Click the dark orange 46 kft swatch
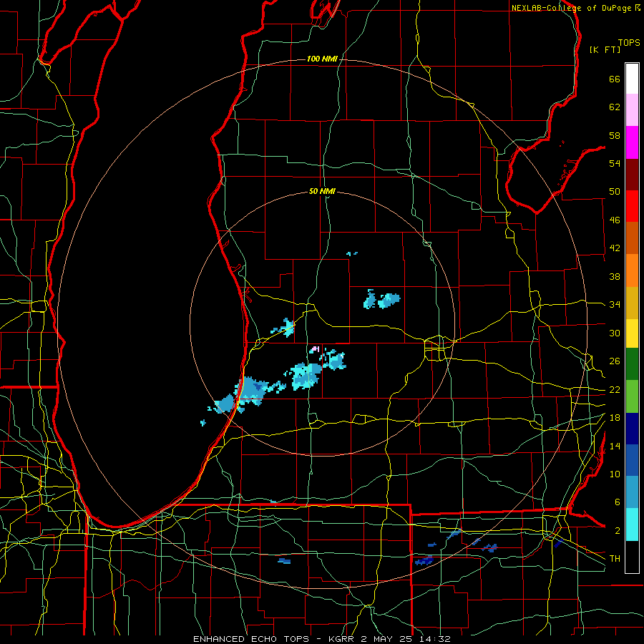This screenshot has width=644, height=644. [632, 238]
